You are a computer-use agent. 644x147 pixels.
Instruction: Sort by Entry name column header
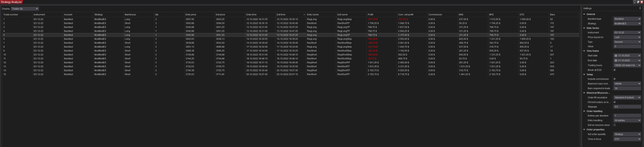(x=321, y=15)
